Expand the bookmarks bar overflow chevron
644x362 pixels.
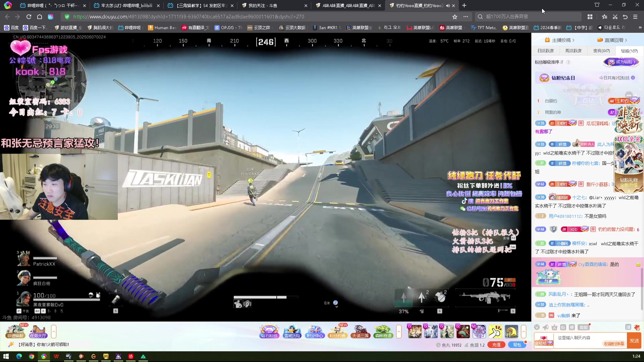tap(640, 28)
